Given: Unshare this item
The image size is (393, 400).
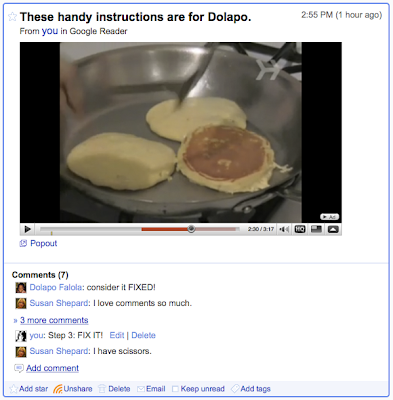Looking at the screenshot, I should pos(73,389).
